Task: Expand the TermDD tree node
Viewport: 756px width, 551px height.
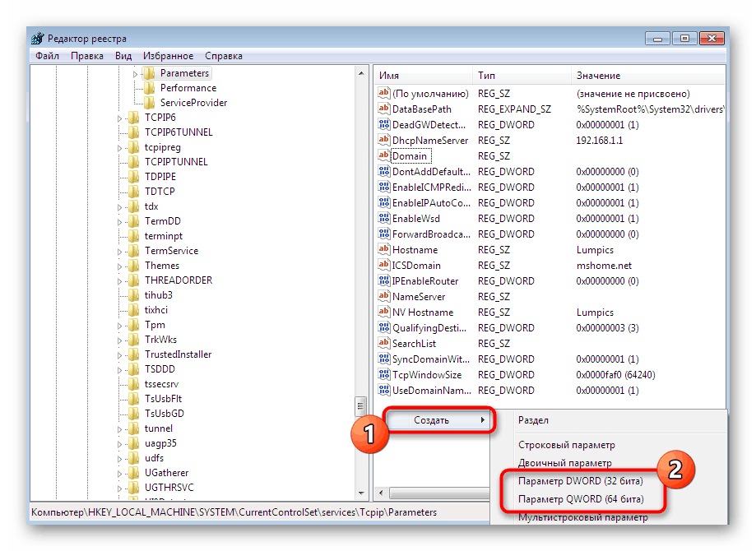Action: pos(119,222)
